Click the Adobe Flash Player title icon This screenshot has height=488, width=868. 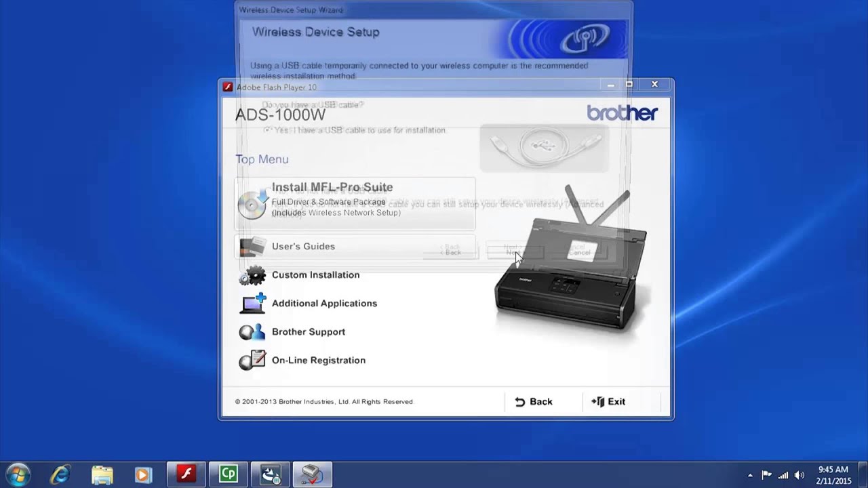tap(228, 87)
